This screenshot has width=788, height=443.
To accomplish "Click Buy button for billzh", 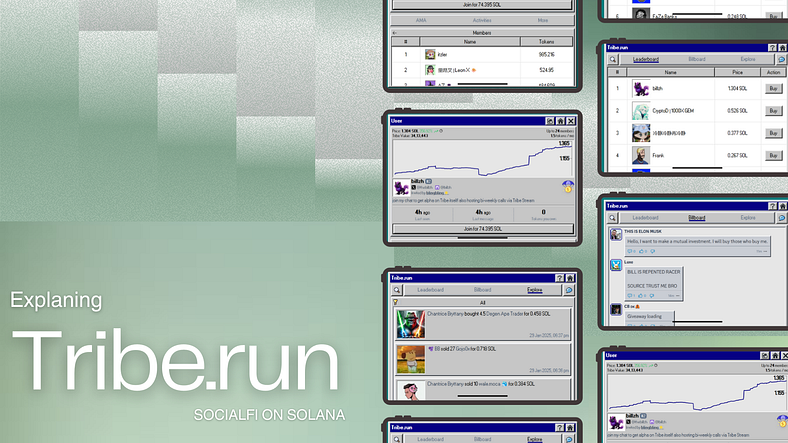I will 772,88.
